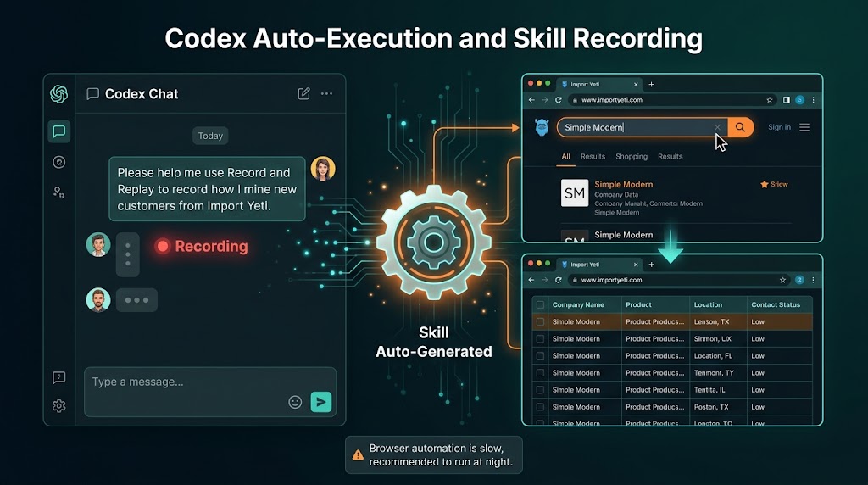
Task: Open the history clock icon in sidebar
Action: tap(58, 162)
